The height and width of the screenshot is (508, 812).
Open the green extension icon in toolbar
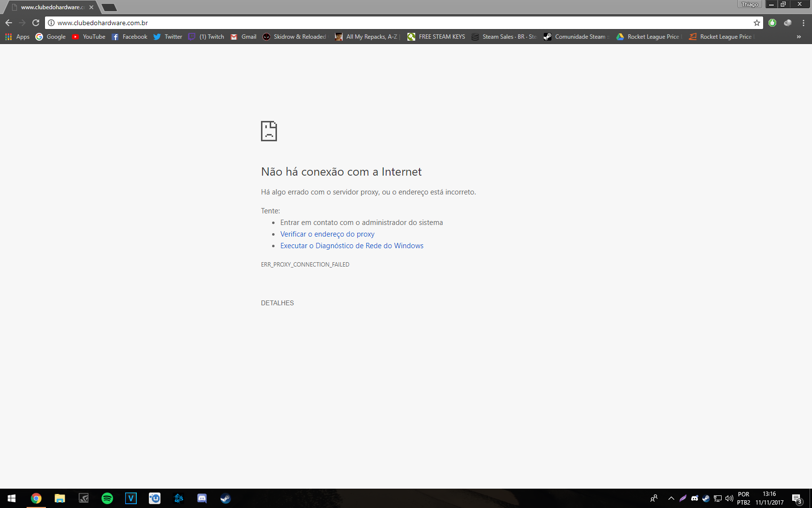772,23
